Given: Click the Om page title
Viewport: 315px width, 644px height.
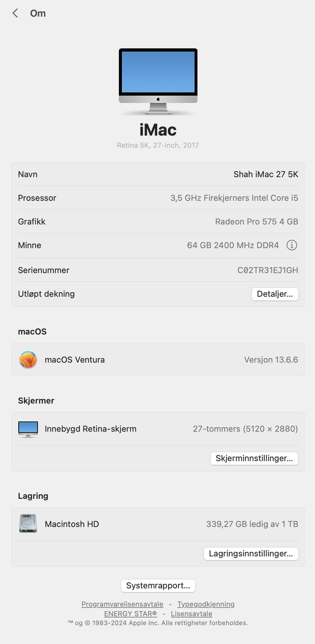Looking at the screenshot, I should [38, 13].
